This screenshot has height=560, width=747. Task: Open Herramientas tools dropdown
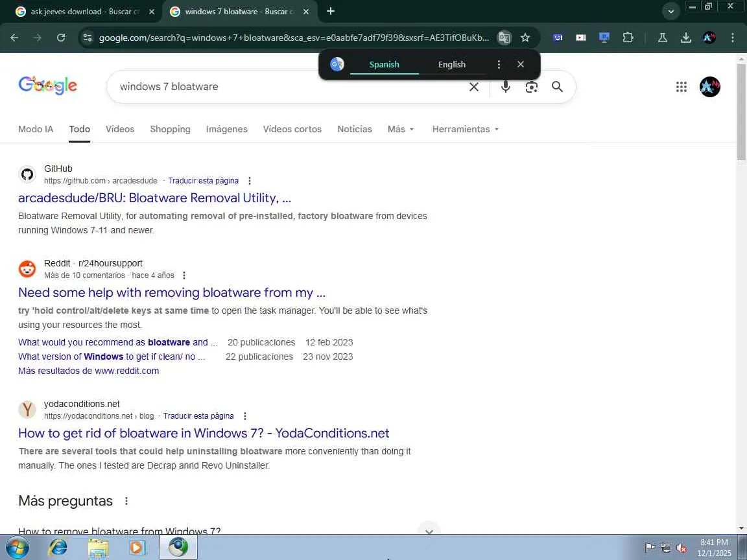coord(466,129)
